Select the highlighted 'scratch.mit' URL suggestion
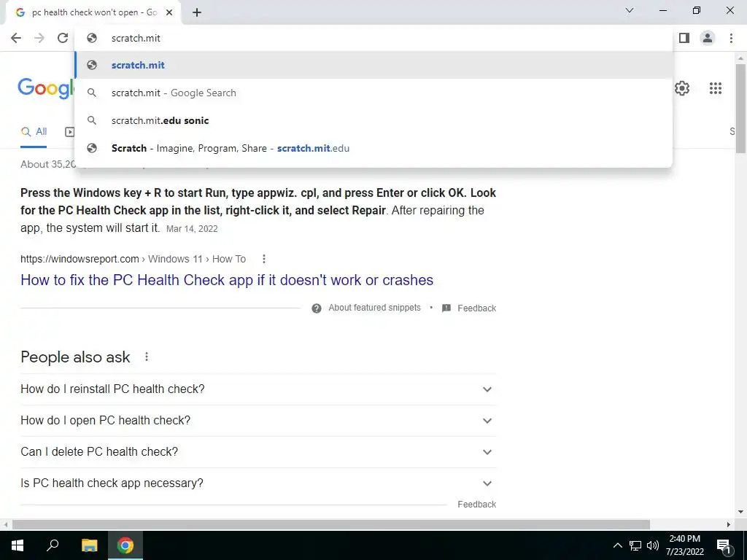The image size is (747, 560). click(373, 65)
